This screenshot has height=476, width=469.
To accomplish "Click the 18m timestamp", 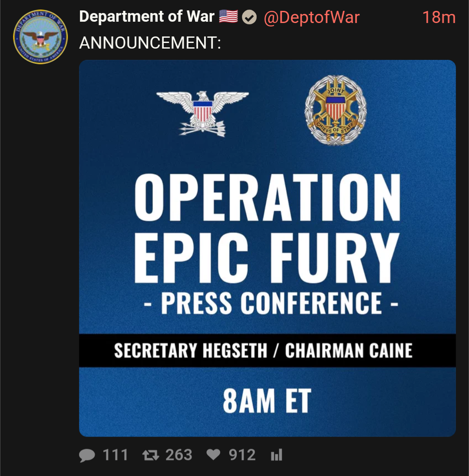I will [439, 17].
